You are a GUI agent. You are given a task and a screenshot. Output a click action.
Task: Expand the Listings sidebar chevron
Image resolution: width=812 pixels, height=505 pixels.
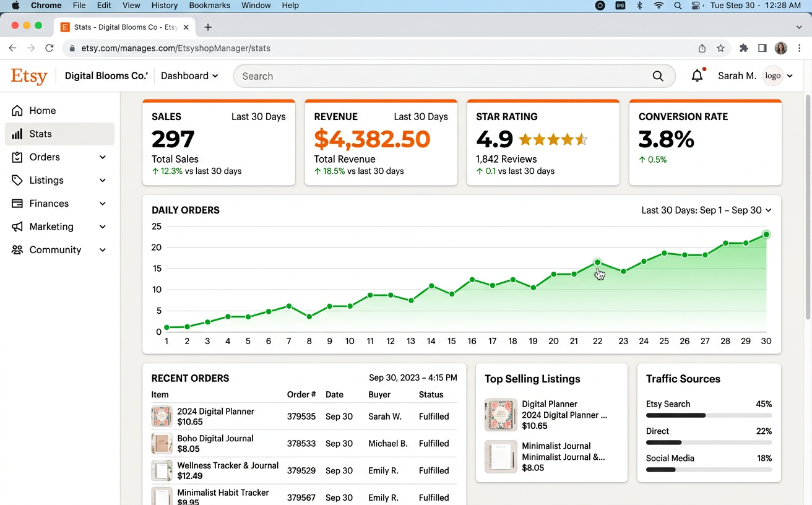pos(103,180)
